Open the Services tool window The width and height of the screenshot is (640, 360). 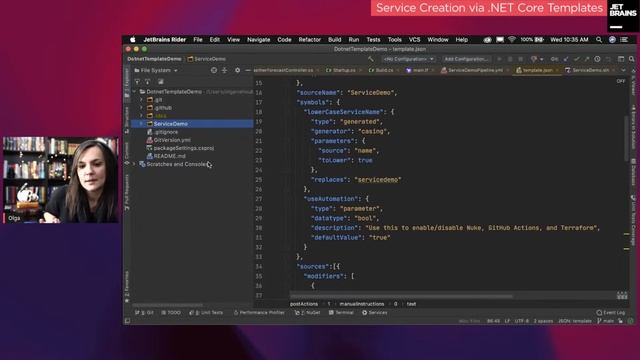point(375,313)
